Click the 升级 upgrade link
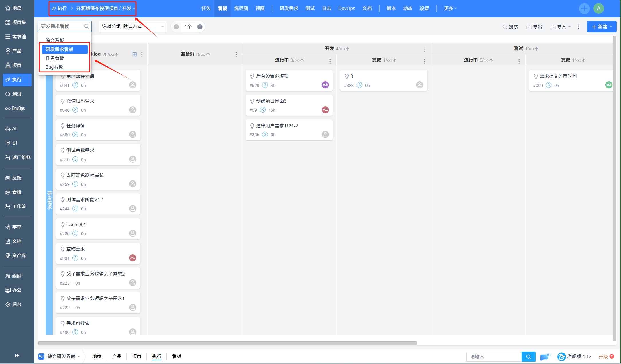Image resolution: width=621 pixels, height=364 pixels. [603, 356]
